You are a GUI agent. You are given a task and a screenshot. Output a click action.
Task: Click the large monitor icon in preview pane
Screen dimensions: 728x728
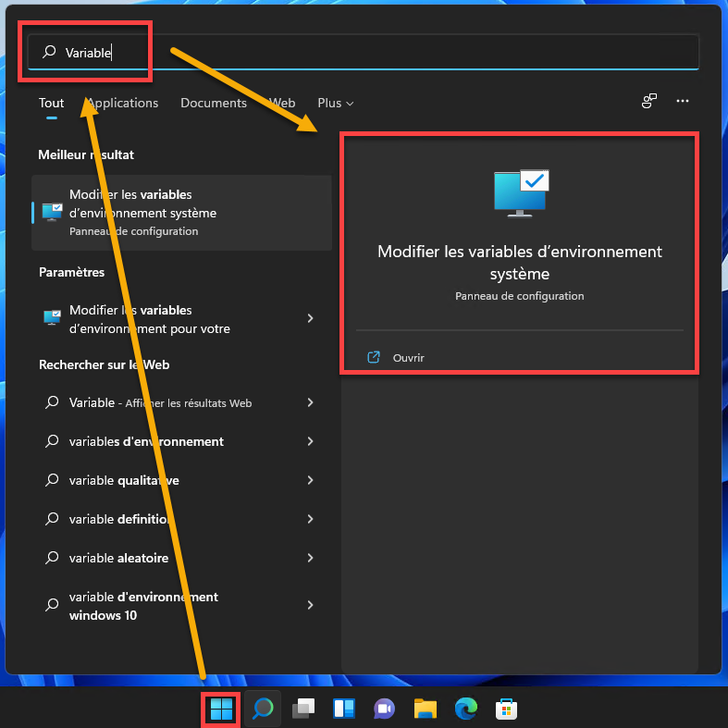[x=521, y=193]
